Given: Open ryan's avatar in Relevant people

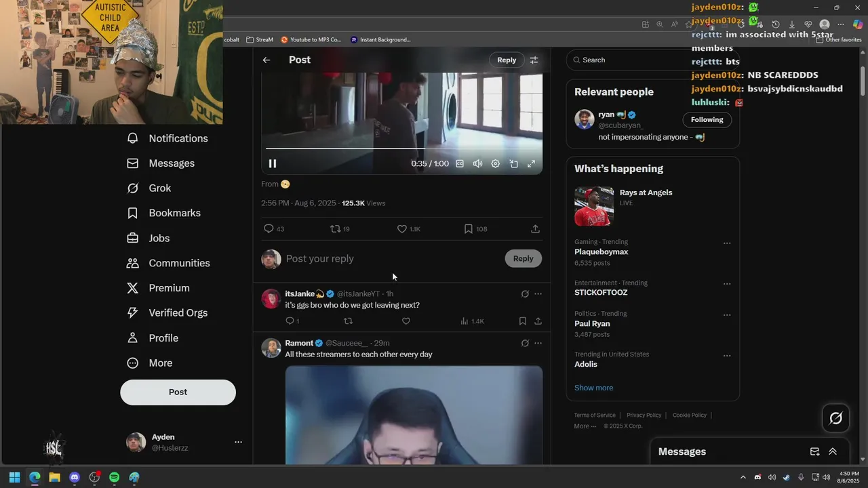Looking at the screenshot, I should [585, 119].
